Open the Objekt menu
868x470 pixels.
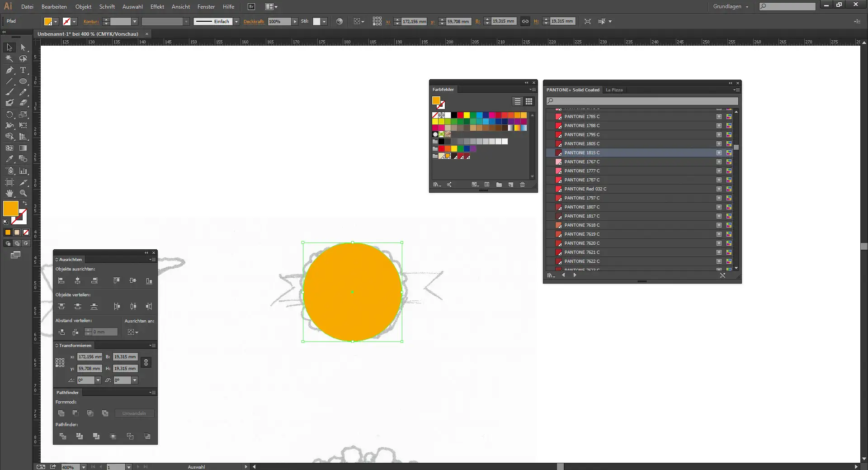point(83,7)
